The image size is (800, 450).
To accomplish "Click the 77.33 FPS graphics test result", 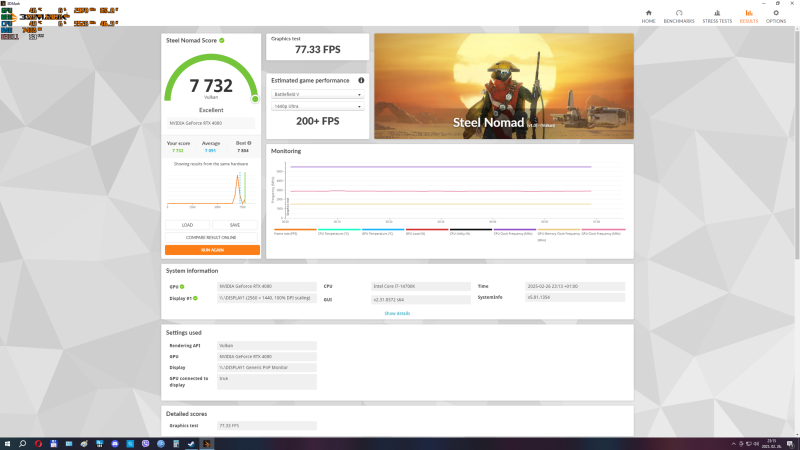I will coord(317,49).
